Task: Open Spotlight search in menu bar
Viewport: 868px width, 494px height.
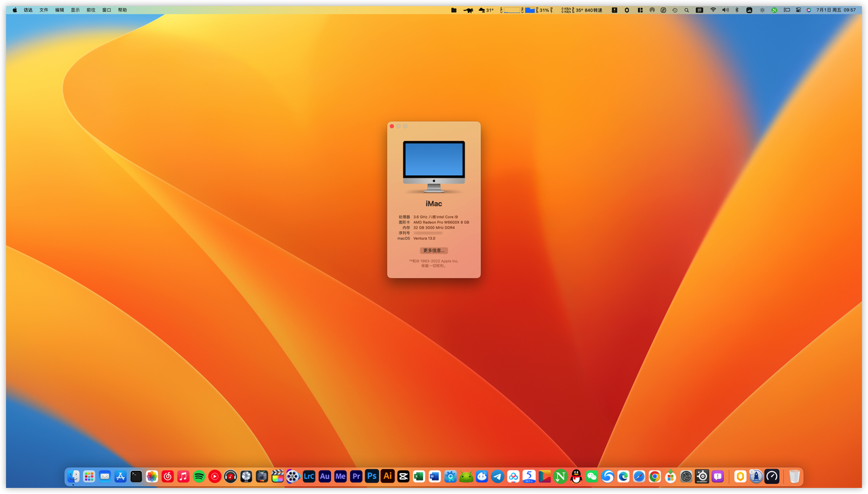Action: 686,10
